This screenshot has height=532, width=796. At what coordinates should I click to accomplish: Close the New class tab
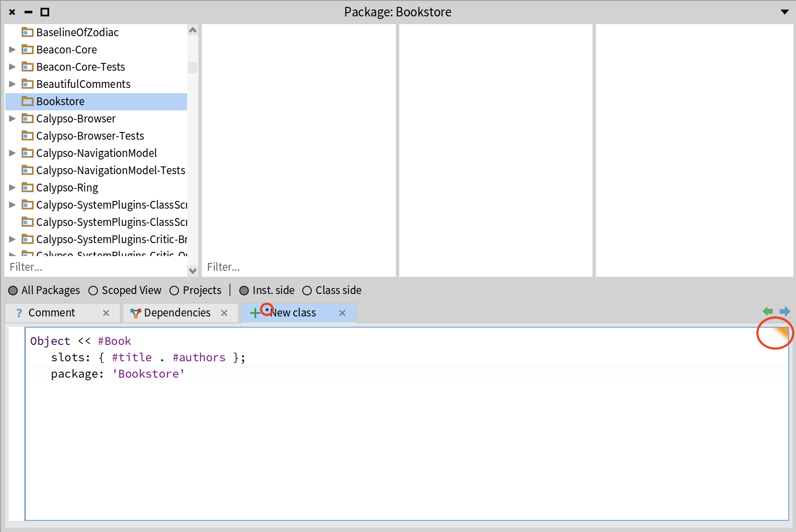[342, 313]
